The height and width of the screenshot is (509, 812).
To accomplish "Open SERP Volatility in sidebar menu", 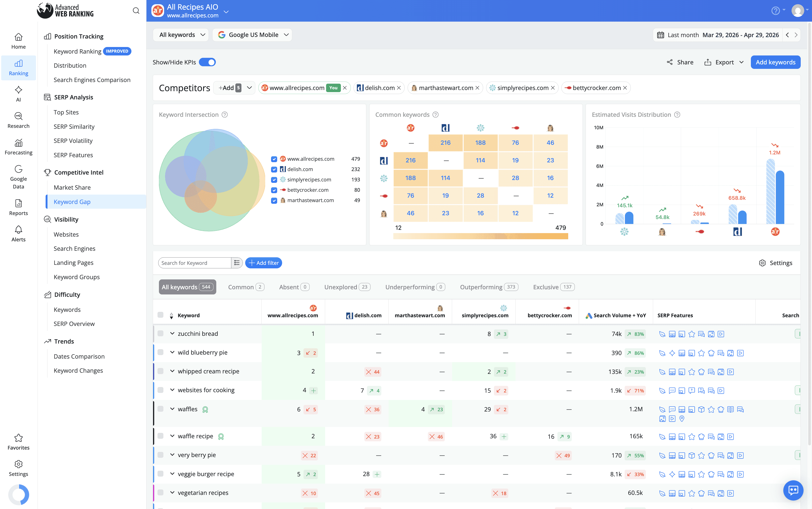I will tap(73, 141).
